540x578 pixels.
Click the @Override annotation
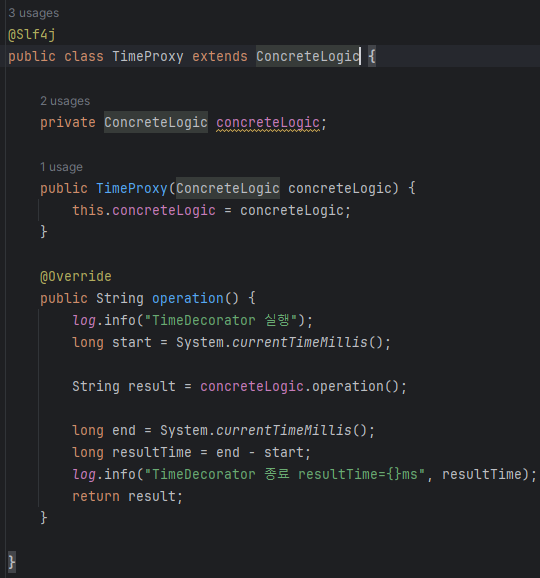pyautogui.click(x=76, y=276)
